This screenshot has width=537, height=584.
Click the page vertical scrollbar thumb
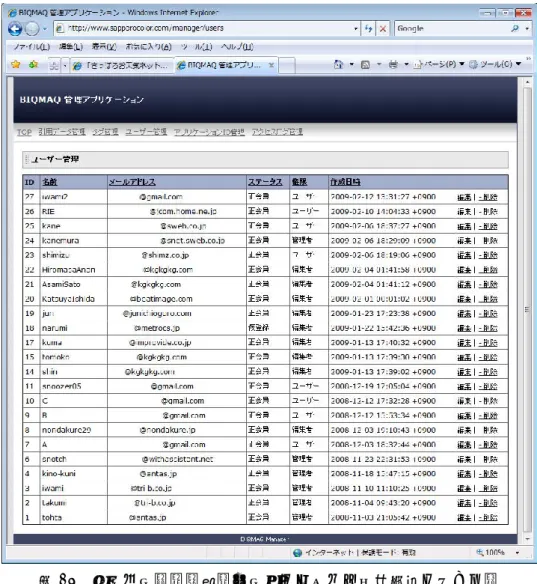point(527,309)
